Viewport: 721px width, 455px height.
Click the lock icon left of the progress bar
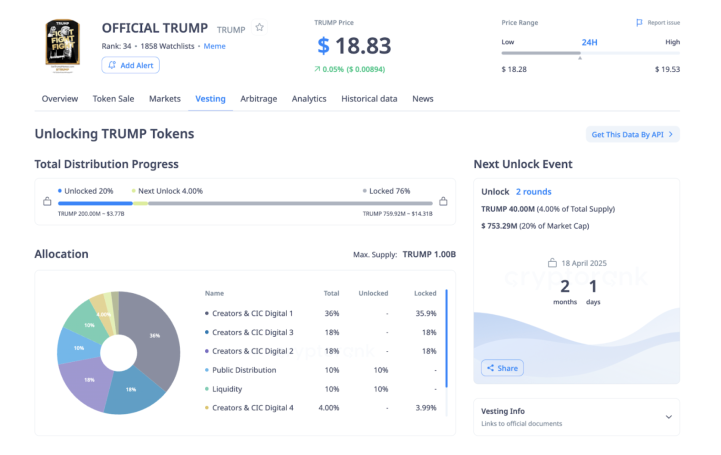coord(47,201)
